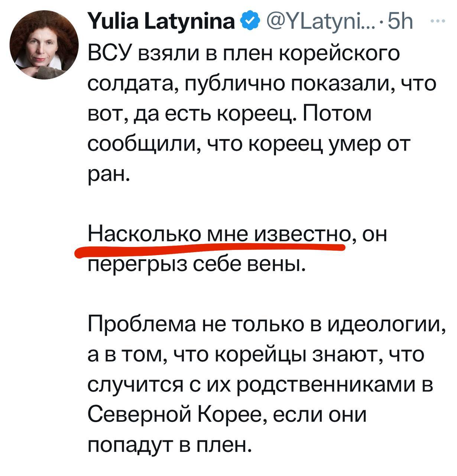Open the tweet's three-dot more options menu
This screenshot has width=457, height=476.
[x=439, y=21]
